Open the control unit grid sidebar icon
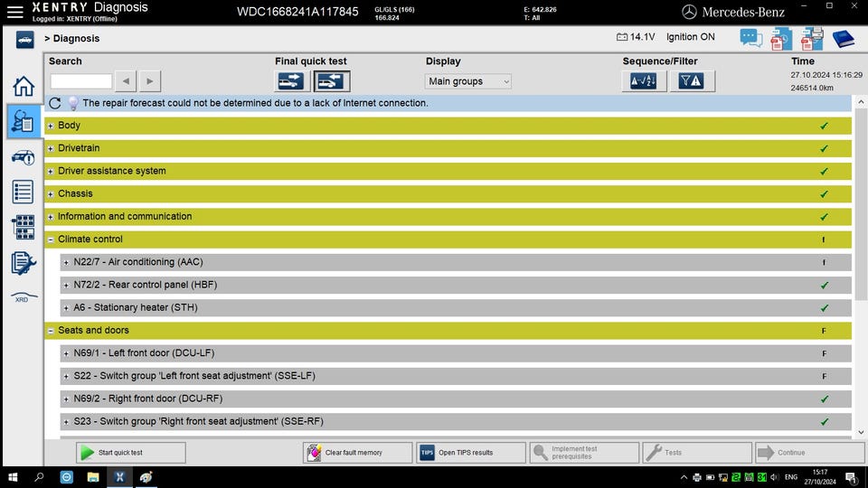868x488 pixels. pyautogui.click(x=24, y=228)
